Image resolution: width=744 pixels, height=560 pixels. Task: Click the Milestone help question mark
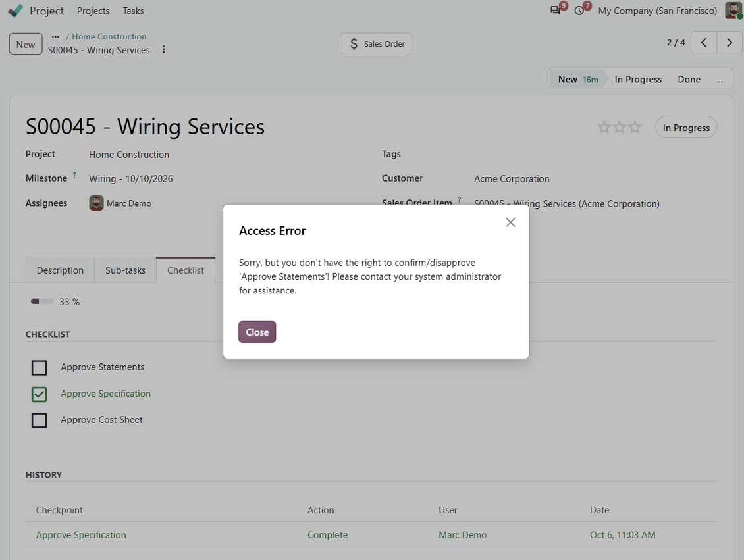point(74,175)
